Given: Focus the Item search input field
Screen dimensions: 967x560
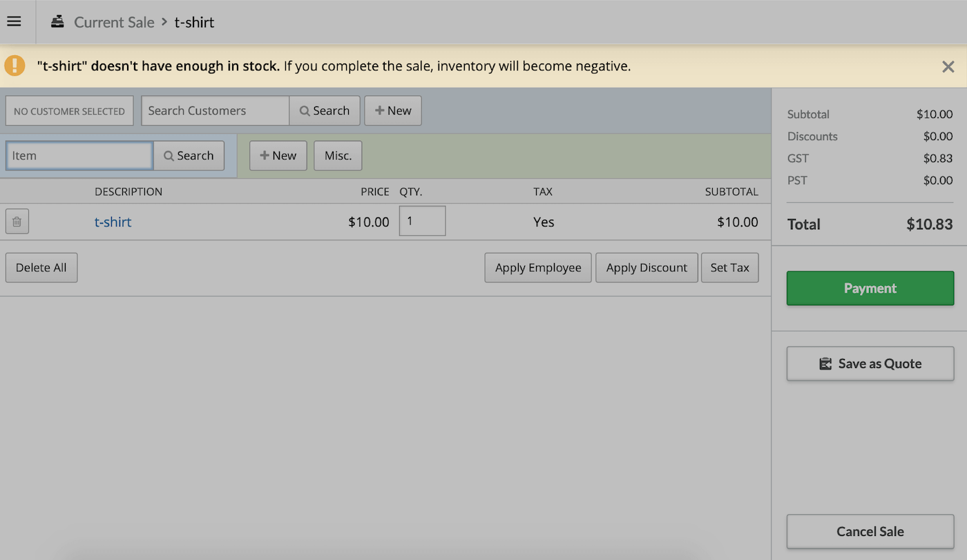Looking at the screenshot, I should tap(79, 155).
